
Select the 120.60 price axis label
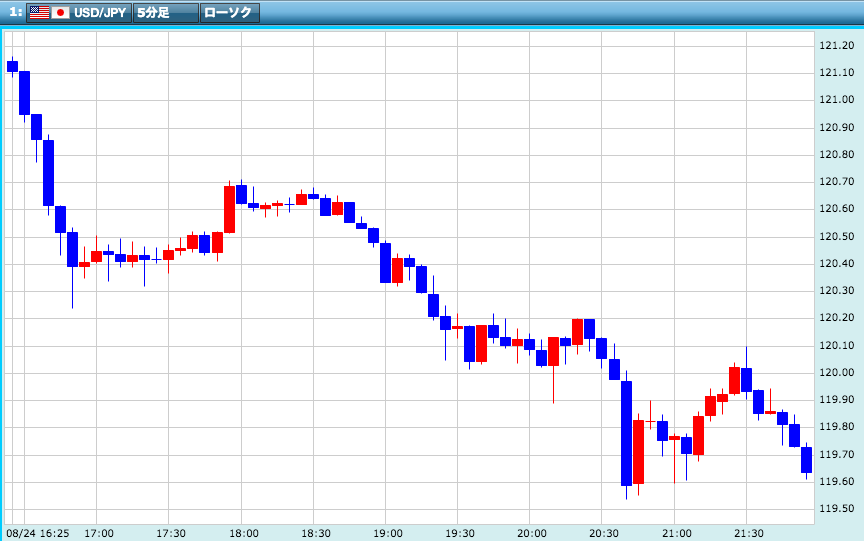pos(836,209)
